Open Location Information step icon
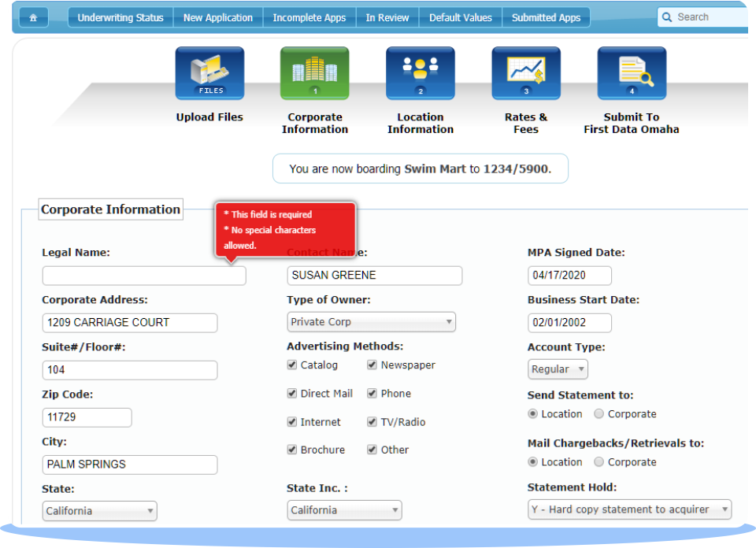Image resolution: width=756 pixels, height=548 pixels. [x=421, y=73]
